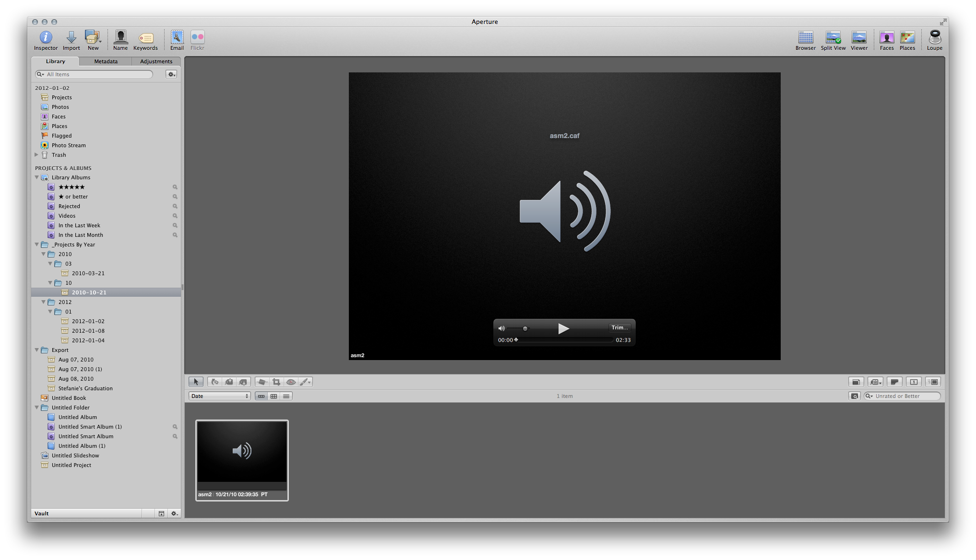Click the Import arrow icon
976x560 pixels.
point(71,37)
